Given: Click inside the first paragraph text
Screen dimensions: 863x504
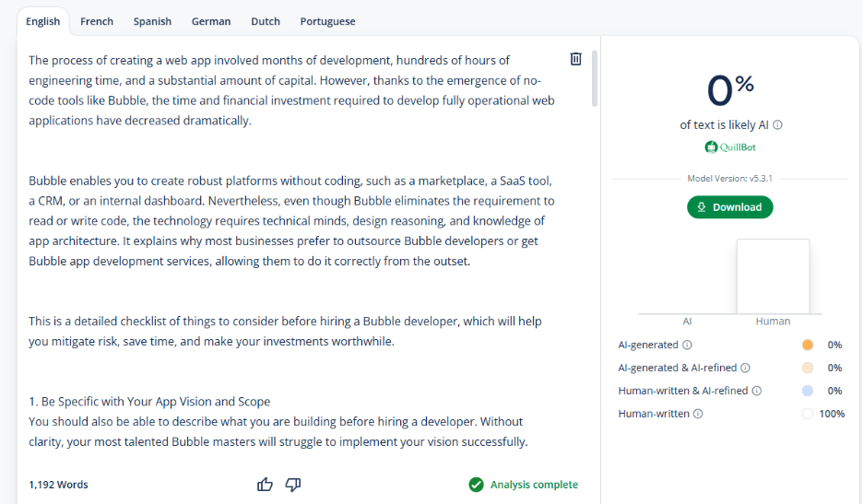Looking at the screenshot, I should pos(291,90).
